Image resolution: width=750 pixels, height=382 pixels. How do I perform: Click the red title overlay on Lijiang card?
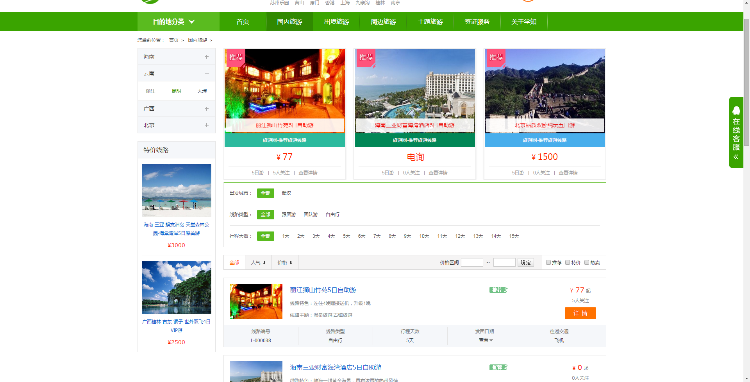pyautogui.click(x=285, y=125)
